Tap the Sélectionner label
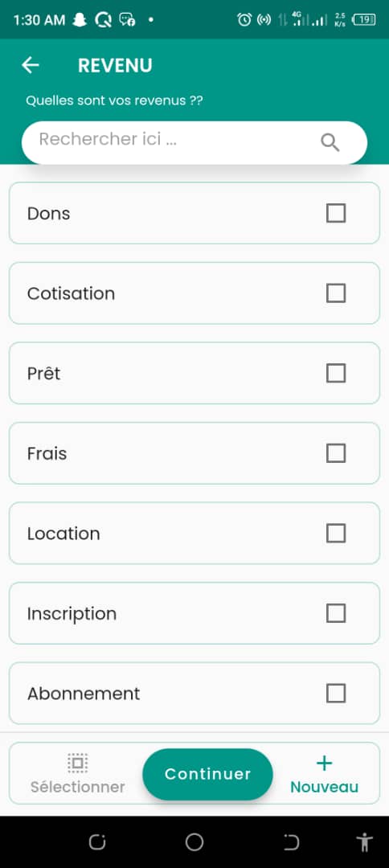 (77, 787)
